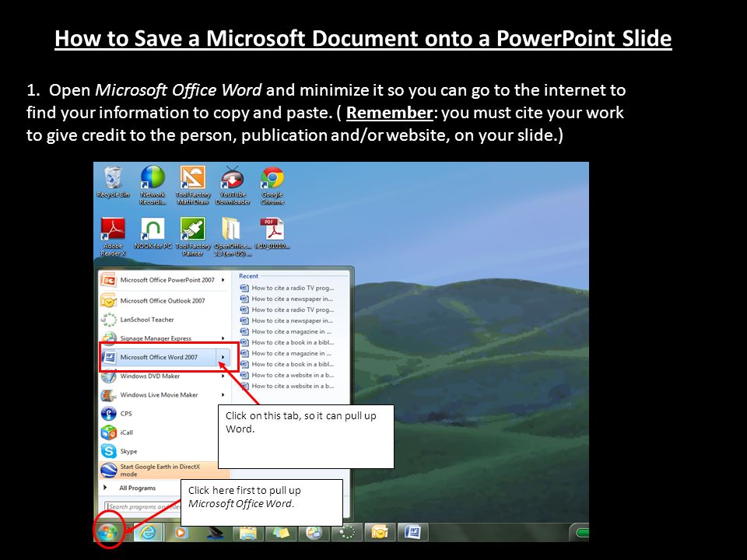
Task: Open the Google Chrome desktop shortcut
Action: coord(272,185)
